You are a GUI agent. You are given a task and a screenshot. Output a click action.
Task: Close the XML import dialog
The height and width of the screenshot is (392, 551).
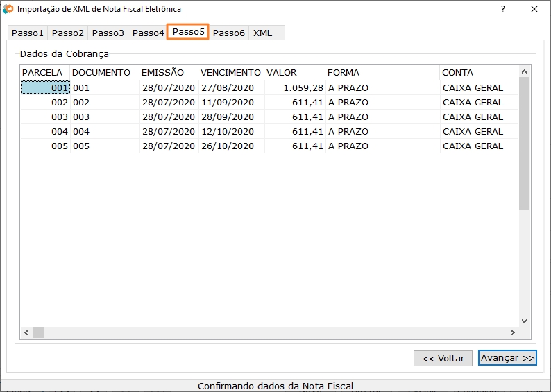click(x=534, y=9)
